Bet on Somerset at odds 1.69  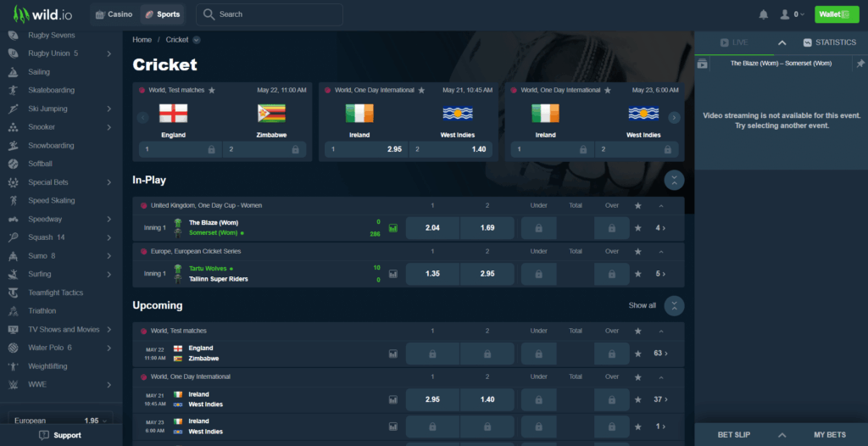tap(487, 228)
